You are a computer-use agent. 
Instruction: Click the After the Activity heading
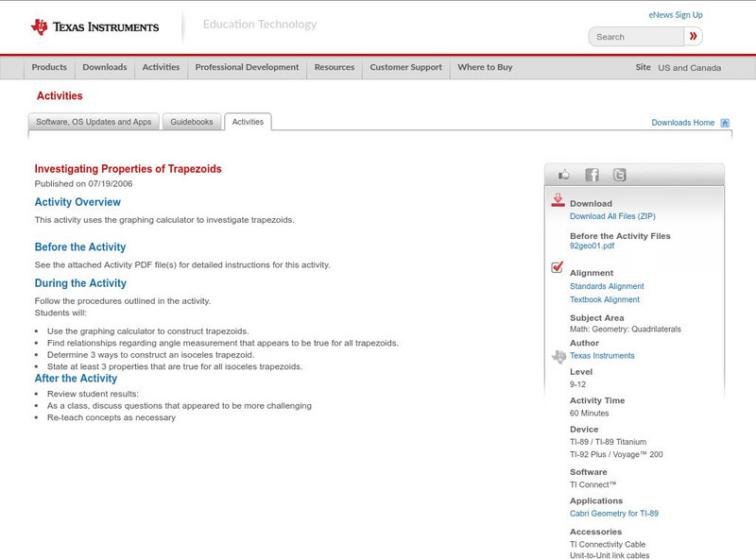pyautogui.click(x=76, y=379)
